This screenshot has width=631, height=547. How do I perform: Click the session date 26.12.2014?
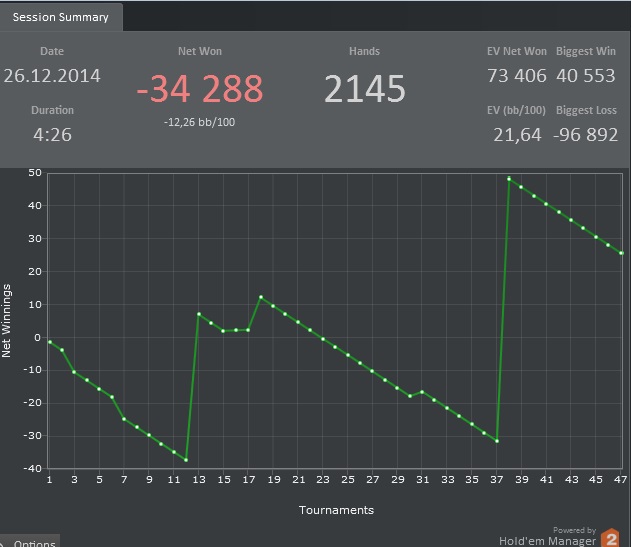tap(52, 76)
